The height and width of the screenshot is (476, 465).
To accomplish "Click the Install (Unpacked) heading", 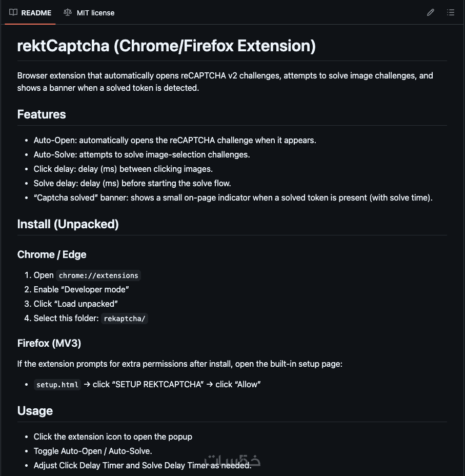I will pos(68,224).
